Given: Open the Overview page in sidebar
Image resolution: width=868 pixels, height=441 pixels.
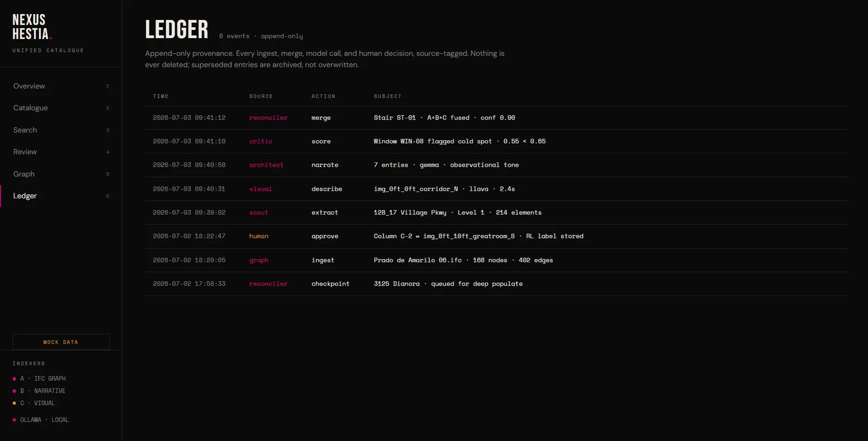Looking at the screenshot, I should (61, 86).
